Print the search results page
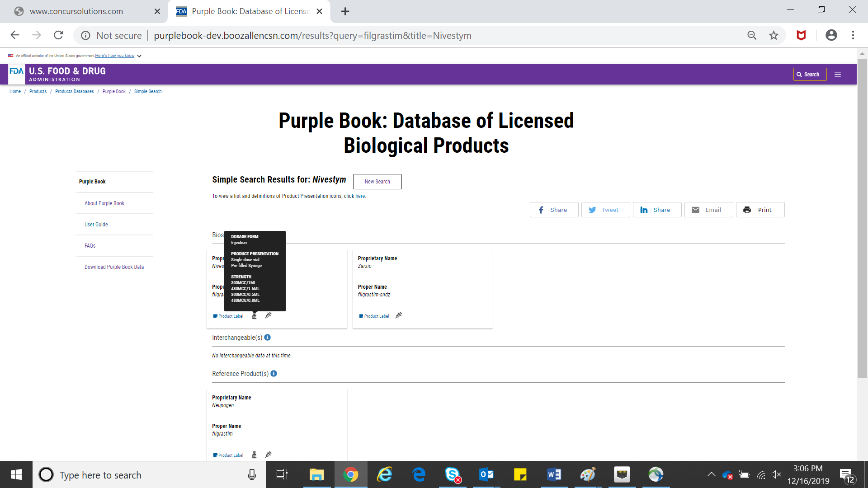This screenshot has height=488, width=868. (760, 210)
